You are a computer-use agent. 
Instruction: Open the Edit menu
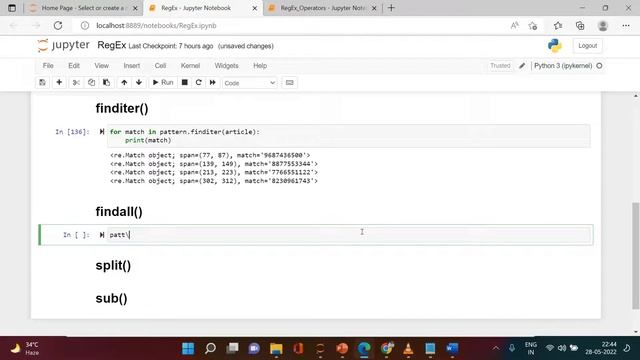(74, 66)
